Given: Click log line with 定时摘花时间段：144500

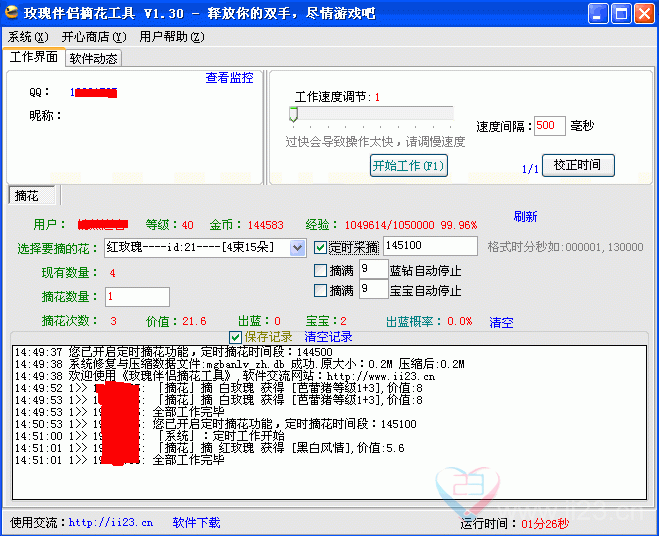Looking at the screenshot, I should [x=173, y=352].
